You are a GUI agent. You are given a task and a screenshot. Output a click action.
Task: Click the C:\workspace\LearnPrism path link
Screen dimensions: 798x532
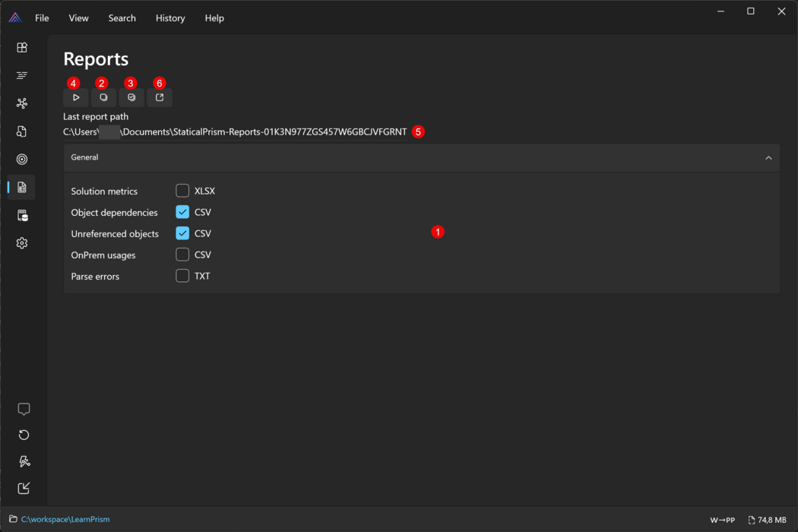65,520
